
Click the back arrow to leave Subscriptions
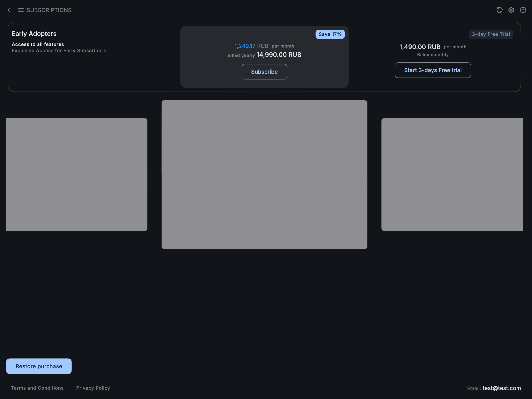pyautogui.click(x=9, y=10)
